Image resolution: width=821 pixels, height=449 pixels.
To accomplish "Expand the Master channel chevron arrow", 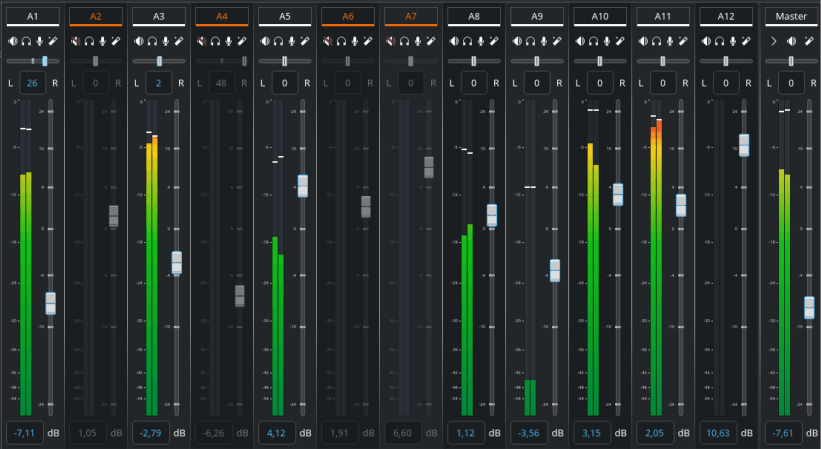I will [773, 41].
